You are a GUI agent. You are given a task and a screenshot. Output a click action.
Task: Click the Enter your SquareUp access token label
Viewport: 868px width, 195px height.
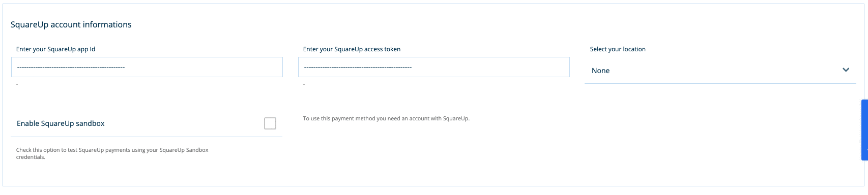coord(352,49)
